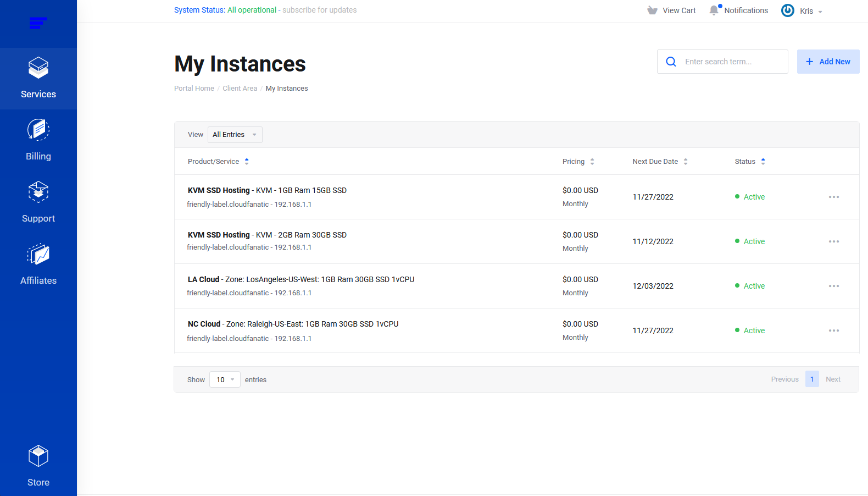Click the $0.00 USD price in KVM 2GB row
The image size is (868, 496).
point(580,235)
